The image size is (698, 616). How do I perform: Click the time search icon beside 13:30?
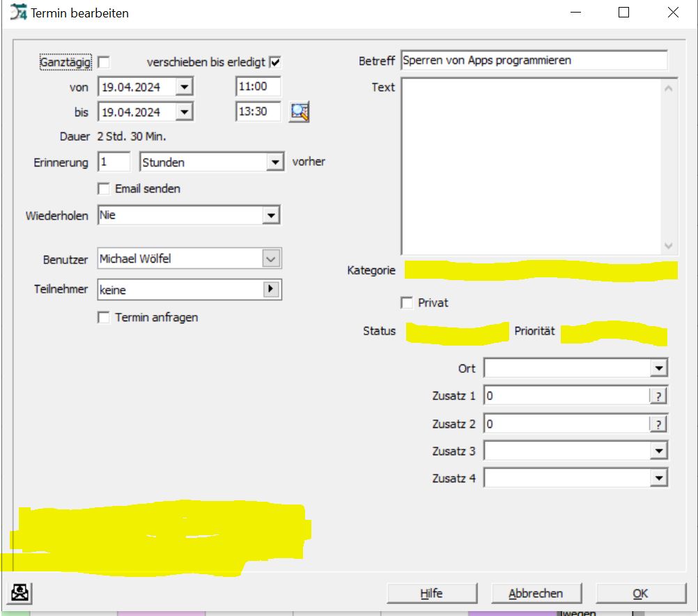coord(300,111)
